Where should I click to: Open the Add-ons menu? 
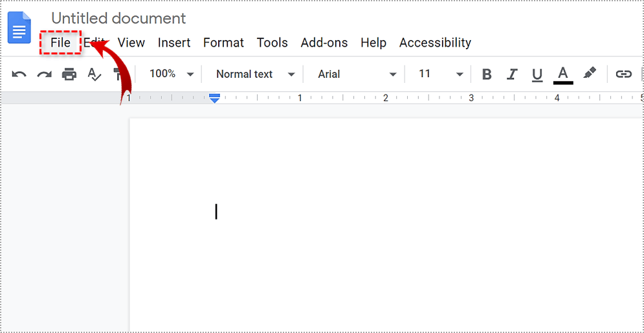[x=324, y=43]
